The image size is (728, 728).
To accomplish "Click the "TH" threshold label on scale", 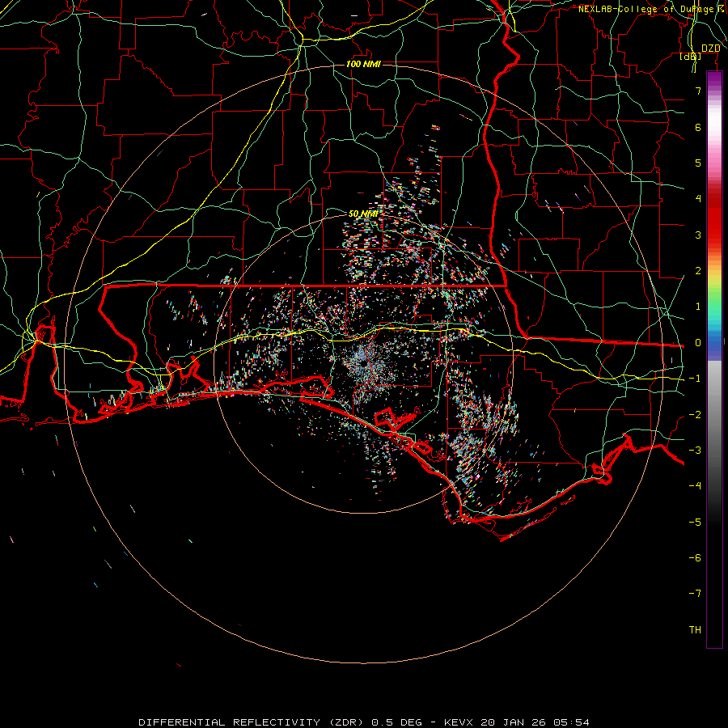I will point(695,630).
